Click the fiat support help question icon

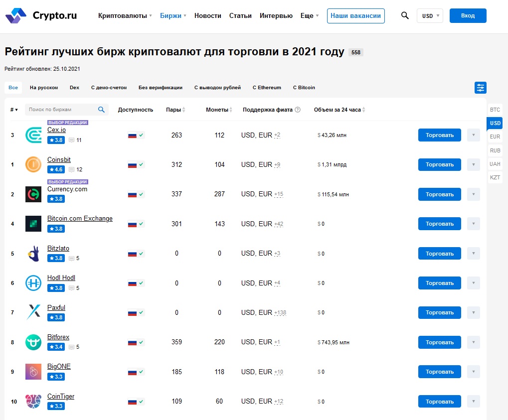click(298, 110)
